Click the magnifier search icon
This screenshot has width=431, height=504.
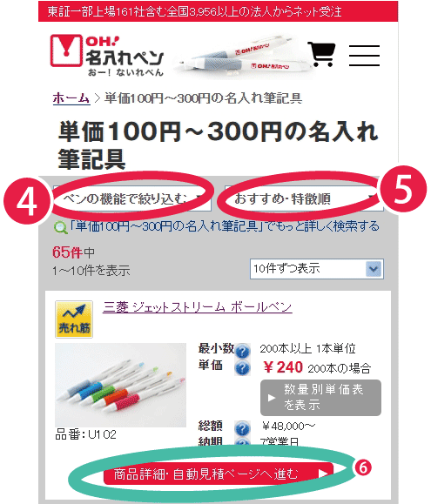click(x=60, y=227)
